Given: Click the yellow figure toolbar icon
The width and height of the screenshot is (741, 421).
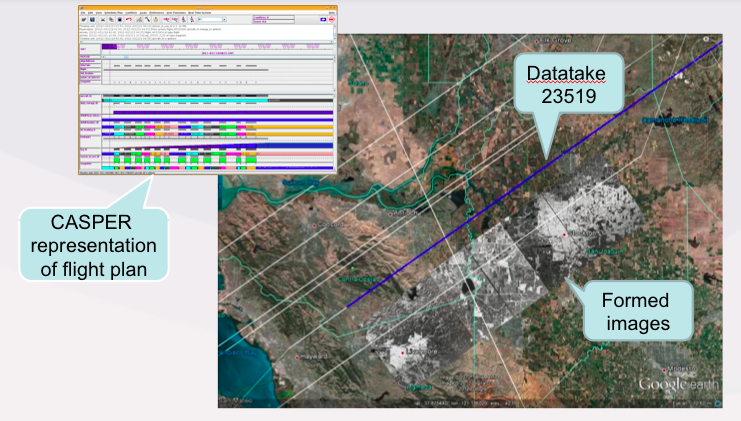Looking at the screenshot, I should 155,20.
